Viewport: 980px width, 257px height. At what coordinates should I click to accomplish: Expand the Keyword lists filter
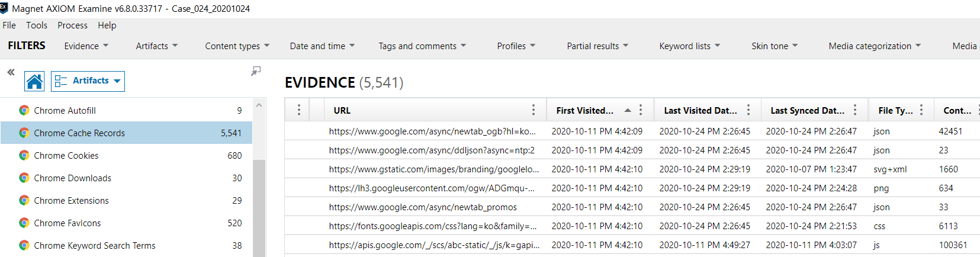pos(690,46)
